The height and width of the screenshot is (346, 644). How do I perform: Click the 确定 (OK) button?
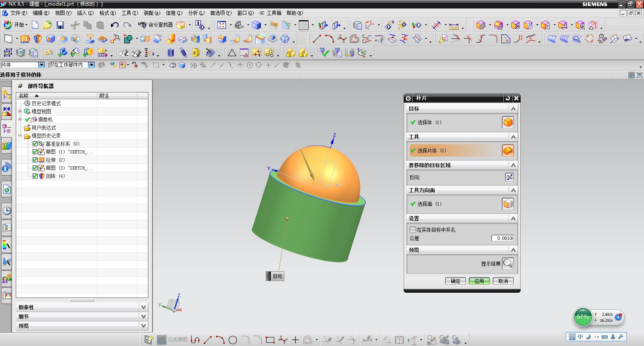(x=455, y=281)
